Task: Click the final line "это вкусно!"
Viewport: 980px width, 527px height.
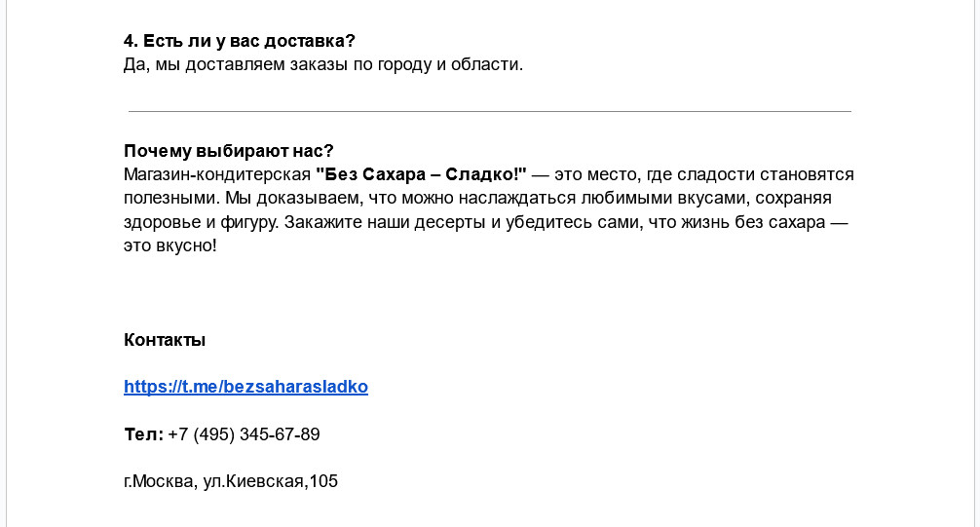Action: (170, 245)
